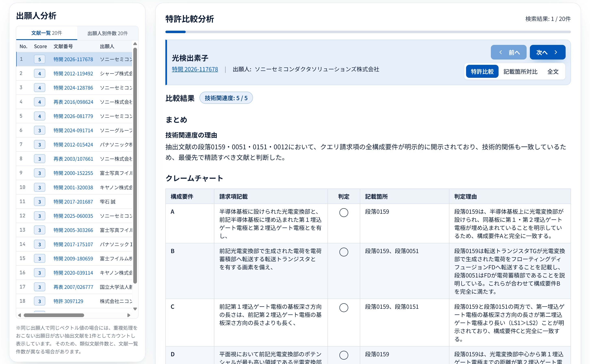Open document 特開 2009-180659

[x=73, y=258]
